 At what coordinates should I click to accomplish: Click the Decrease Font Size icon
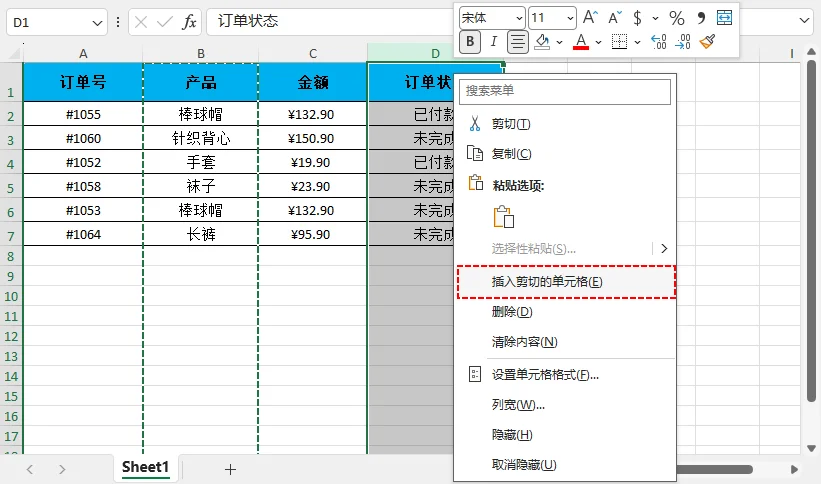(615, 18)
